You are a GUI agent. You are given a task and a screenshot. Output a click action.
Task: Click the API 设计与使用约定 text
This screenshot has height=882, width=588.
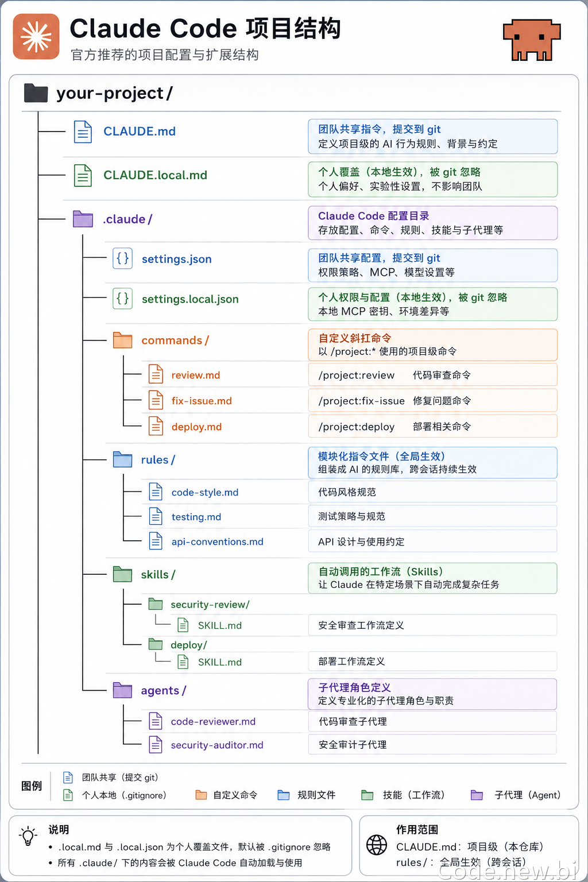tap(361, 541)
